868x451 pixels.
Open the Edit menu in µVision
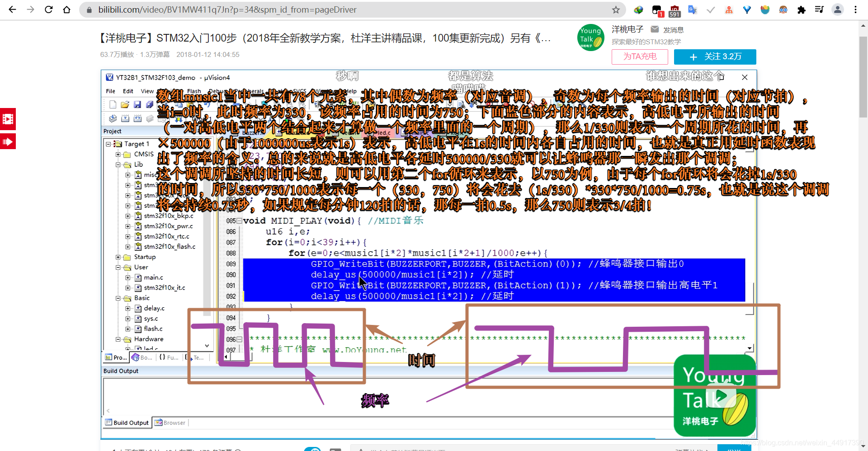128,91
